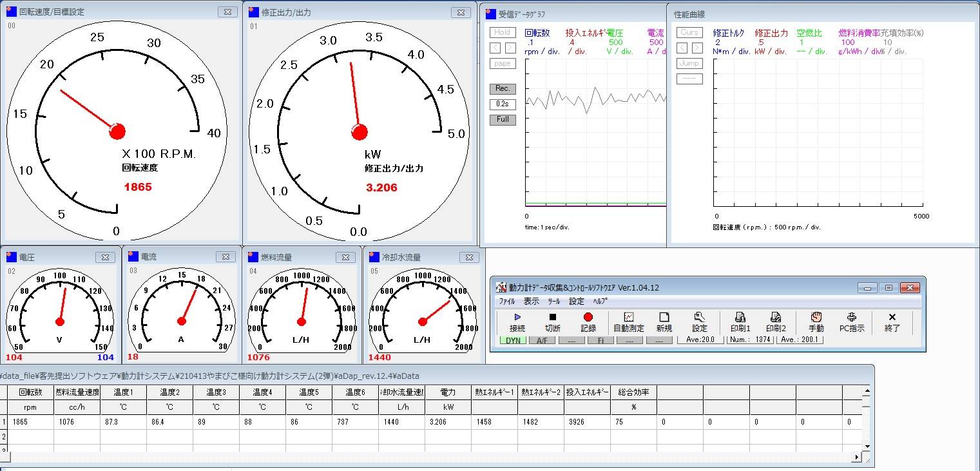
Task: Close the 回転速度/目標設定 gauge window
Action: point(227,12)
